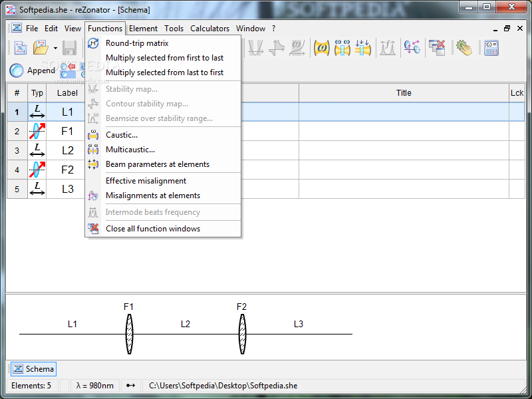The image size is (532, 399).
Task: Click Misalignments at elements toolbar icon
Action: coord(412,48)
